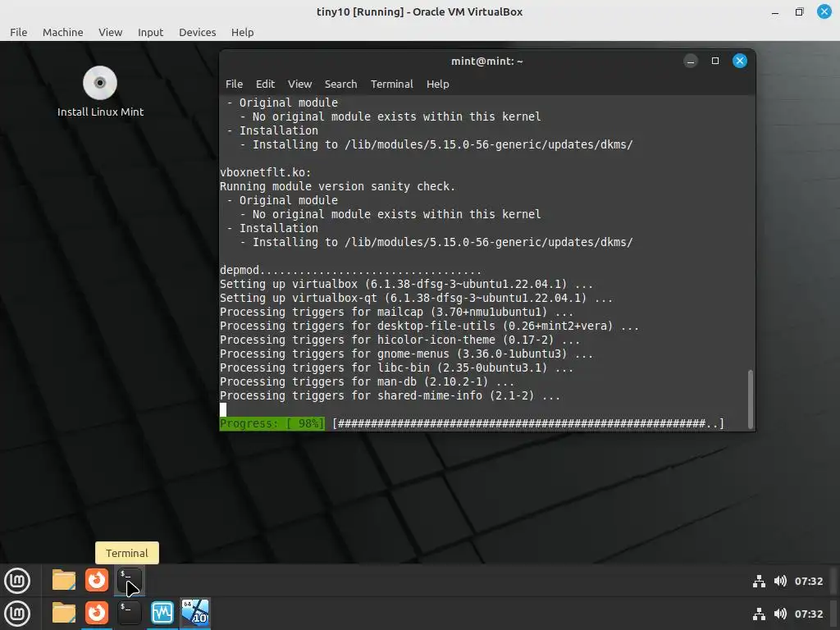Open the VirtualBox Devices menu

197,32
